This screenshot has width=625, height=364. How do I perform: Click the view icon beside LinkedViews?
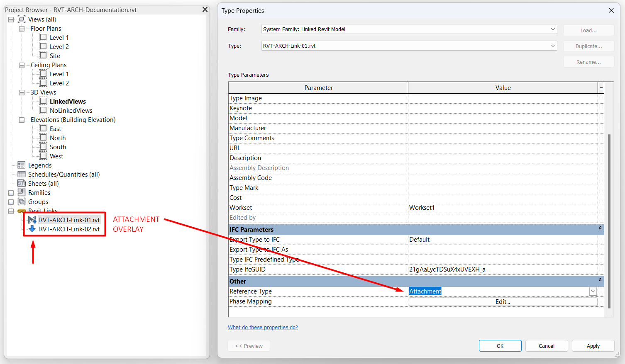[43, 101]
